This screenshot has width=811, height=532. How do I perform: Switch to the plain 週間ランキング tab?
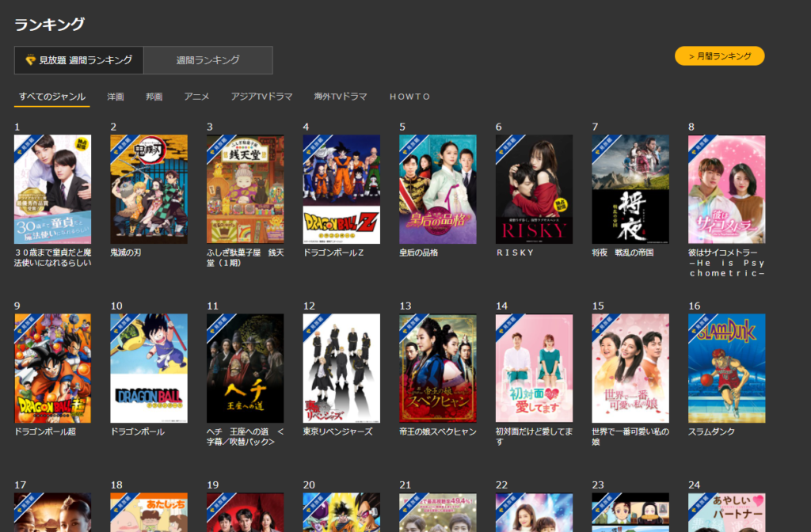[208, 60]
